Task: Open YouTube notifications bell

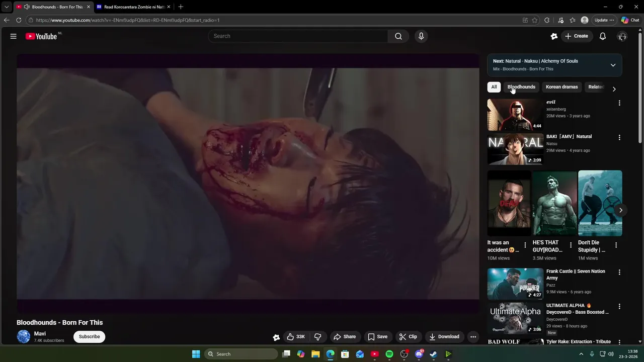Action: point(603,36)
